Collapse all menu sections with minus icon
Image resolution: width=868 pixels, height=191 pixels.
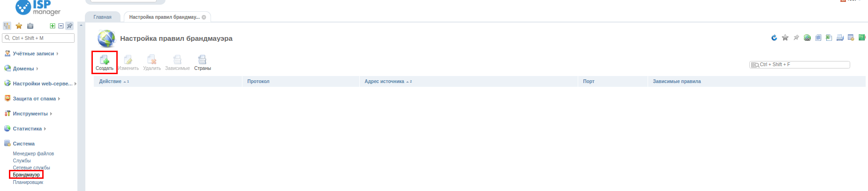click(x=61, y=26)
